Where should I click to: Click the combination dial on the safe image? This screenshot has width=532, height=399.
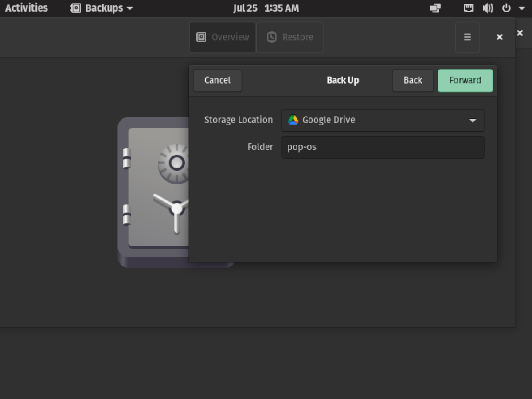point(176,163)
